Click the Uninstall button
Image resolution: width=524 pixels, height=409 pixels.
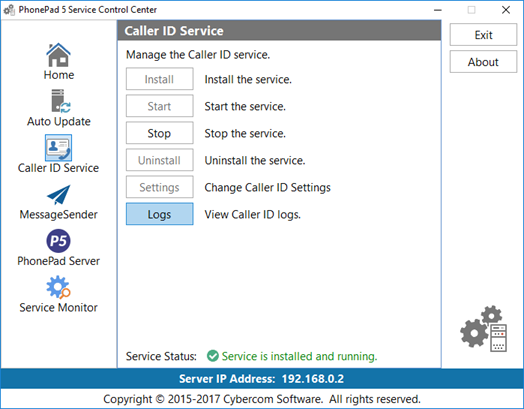(x=159, y=160)
